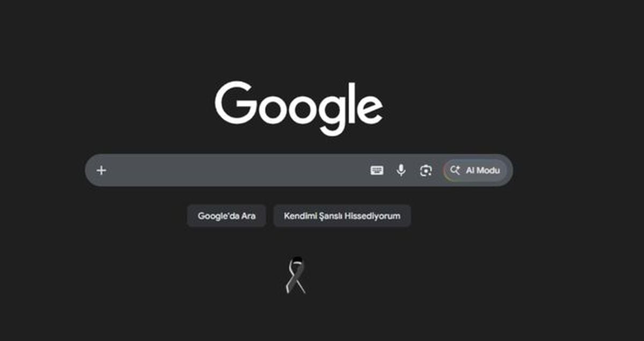Image resolution: width=644 pixels, height=341 pixels.
Task: Select Kendimi Şanslı Hissediyorum button
Action: [342, 216]
